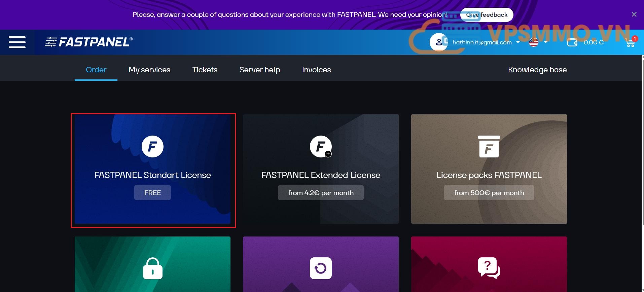This screenshot has width=644, height=292.
Task: Click the License packs box icon
Action: pyautogui.click(x=489, y=147)
